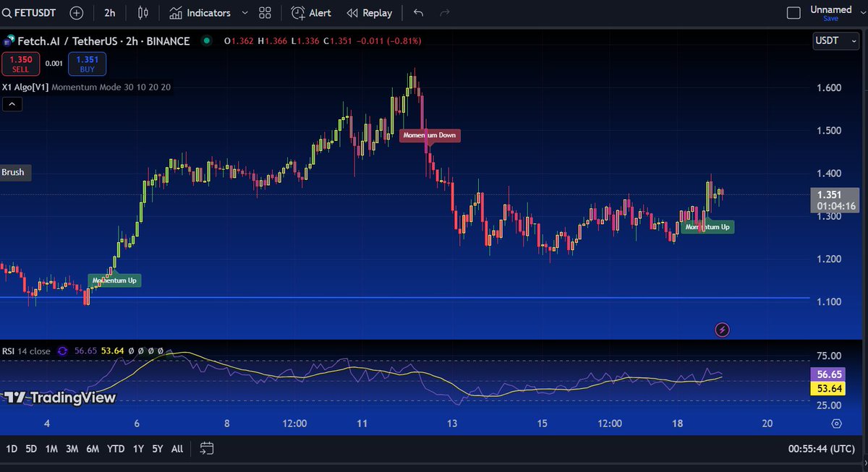This screenshot has height=472, width=868.
Task: Select the candlestick chart style icon
Action: pos(142,12)
